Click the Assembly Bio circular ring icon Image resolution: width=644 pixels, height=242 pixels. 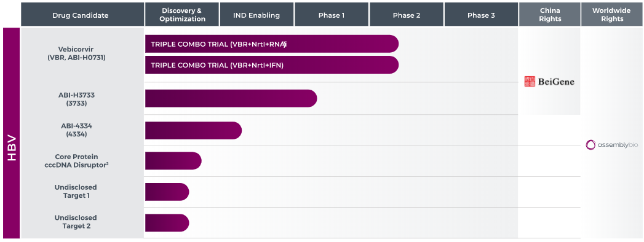(590, 145)
